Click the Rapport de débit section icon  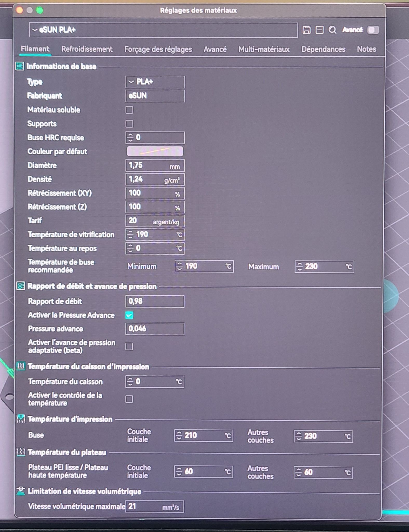21,286
